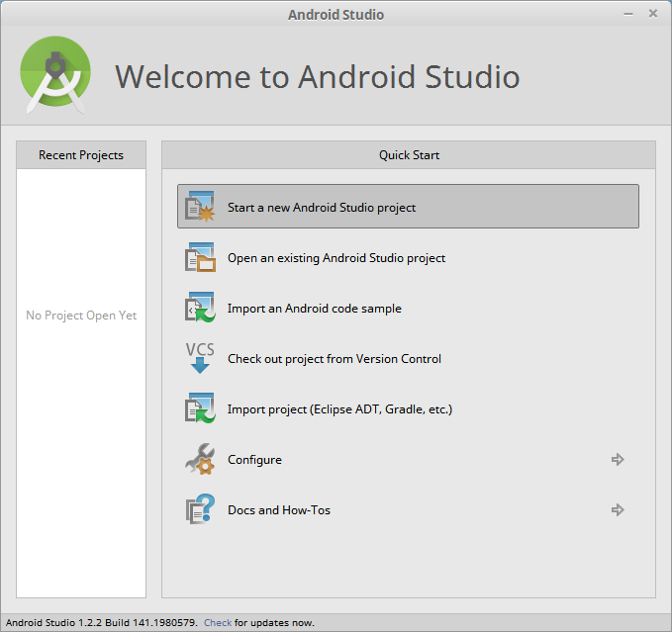Click the 'No Project Open Yet' text

pyautogui.click(x=81, y=316)
